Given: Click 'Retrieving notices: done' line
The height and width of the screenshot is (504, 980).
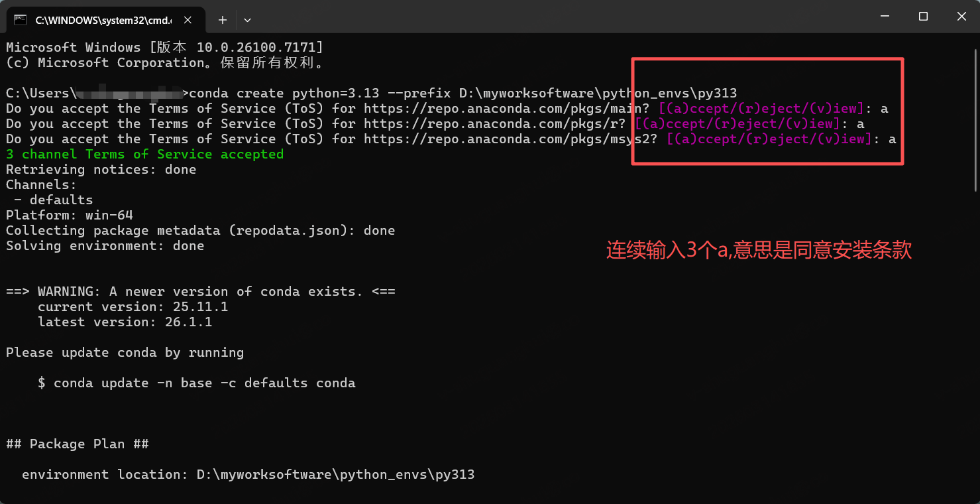Looking at the screenshot, I should click(101, 169).
